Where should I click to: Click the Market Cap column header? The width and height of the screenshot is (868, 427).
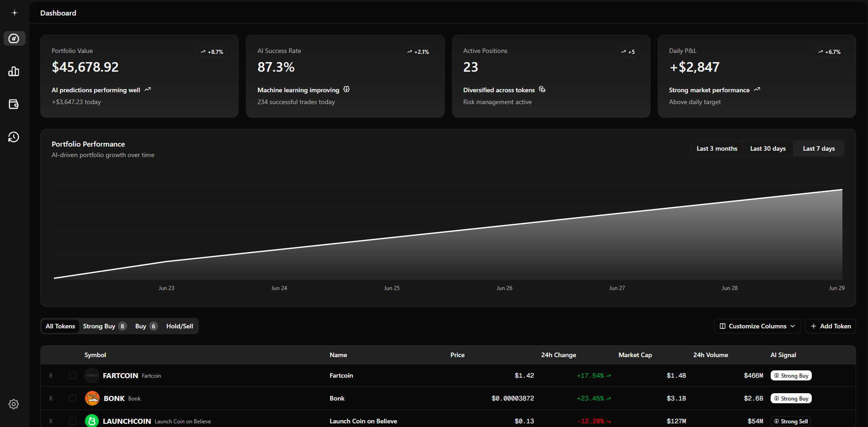(x=635, y=355)
